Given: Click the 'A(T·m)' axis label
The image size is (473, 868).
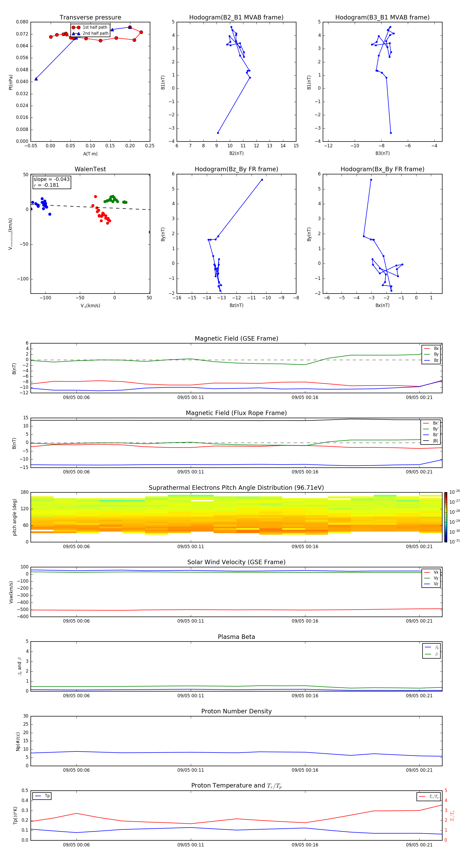Looking at the screenshot, I should [90, 154].
